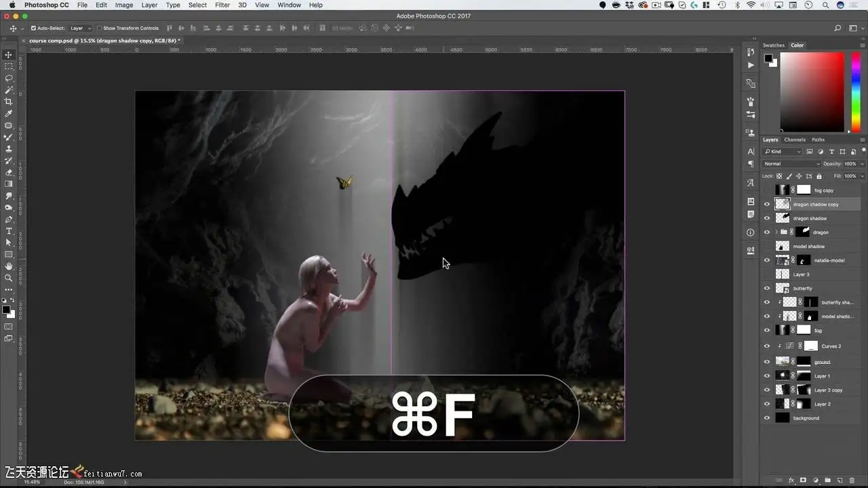Expand the dragon layer group
868x488 pixels.
[x=776, y=232]
